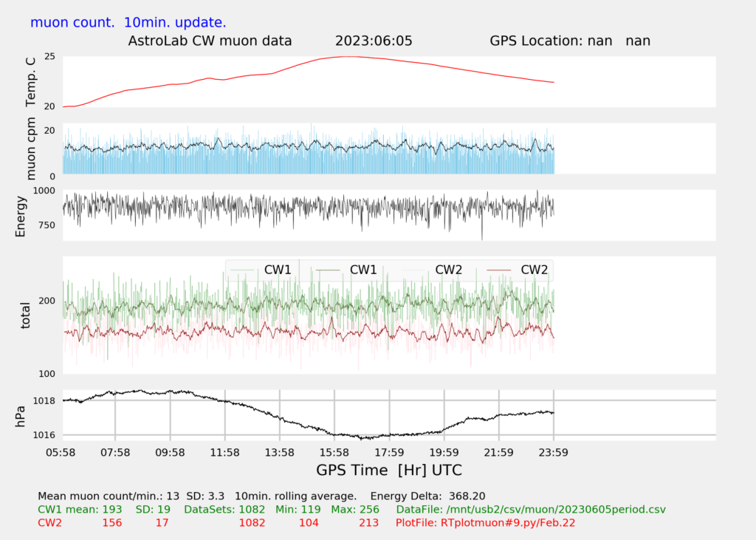Select the time tick '19:59'
756x540 pixels.
click(x=444, y=453)
